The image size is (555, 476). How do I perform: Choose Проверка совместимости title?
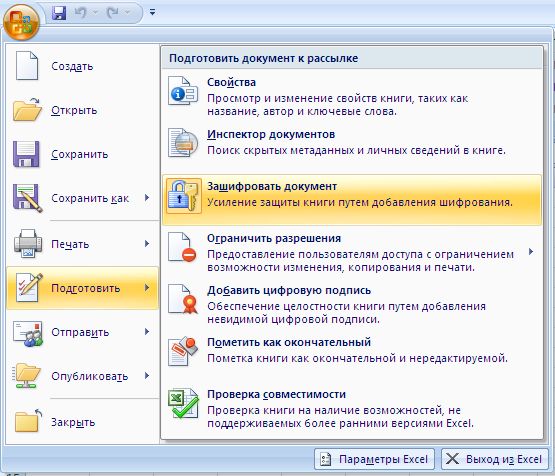coord(276,394)
